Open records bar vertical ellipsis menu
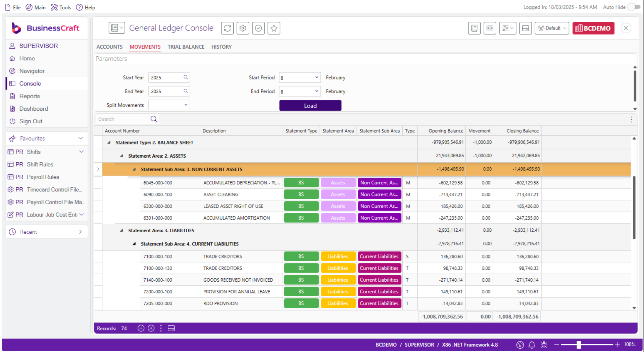Screen dimensions: 644x352 click(161, 329)
